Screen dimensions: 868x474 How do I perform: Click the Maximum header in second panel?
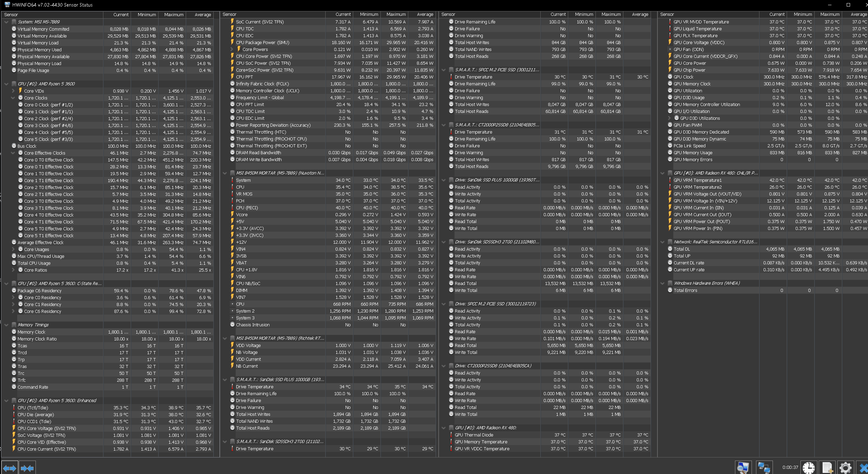[x=394, y=14]
